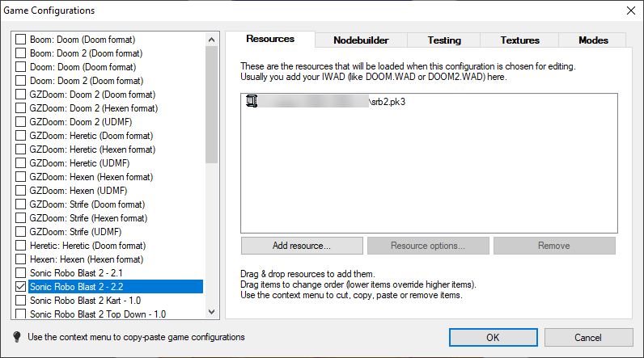This screenshot has width=644, height=358.
Task: Click the configuration list scroll up arrow
Action: tap(211, 40)
